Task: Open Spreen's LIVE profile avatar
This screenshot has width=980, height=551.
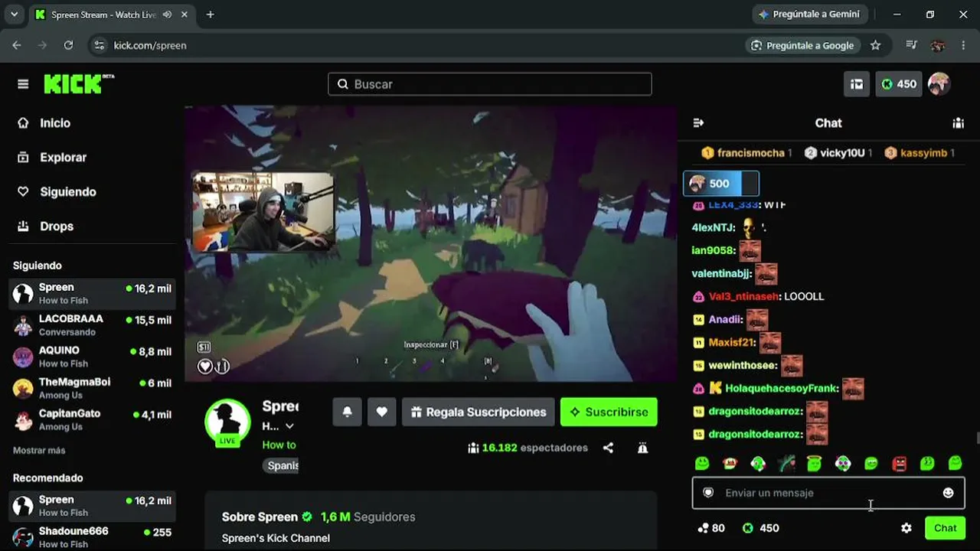Action: click(227, 422)
